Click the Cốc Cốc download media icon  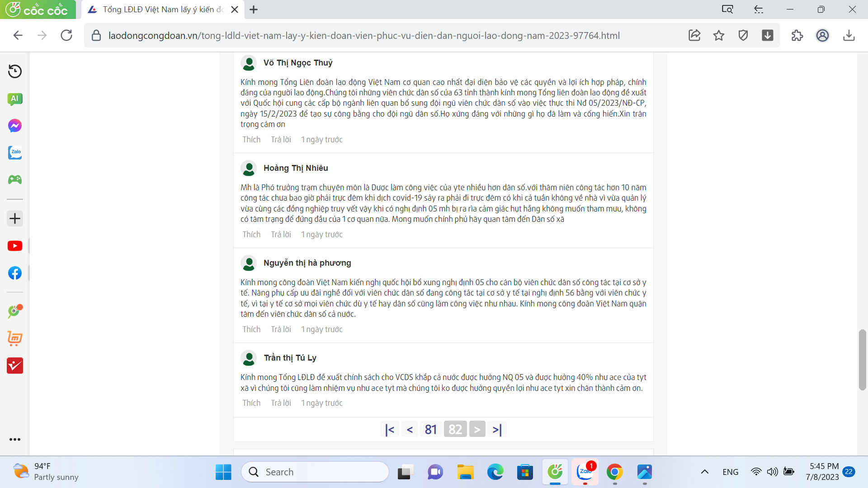(768, 35)
